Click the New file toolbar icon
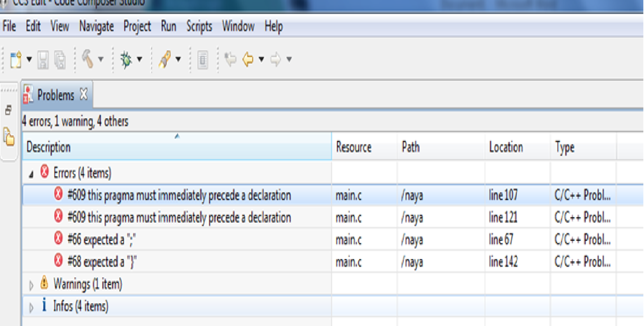This screenshot has width=644, height=326. coord(16,59)
